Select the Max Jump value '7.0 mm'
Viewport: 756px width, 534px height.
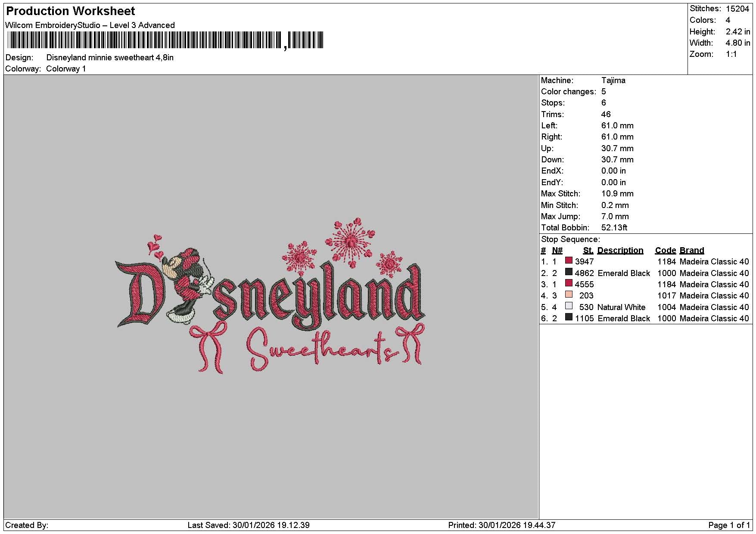(x=615, y=217)
